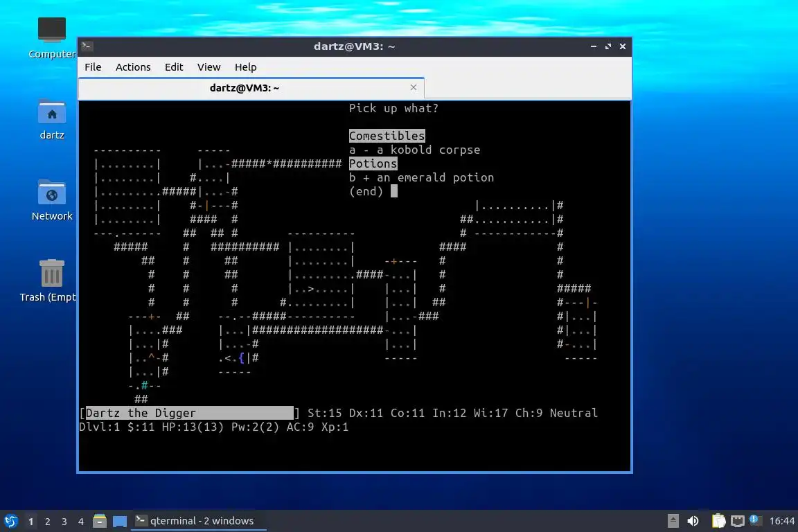Click the Comestibles heading
The height and width of the screenshot is (532, 798).
387,136
